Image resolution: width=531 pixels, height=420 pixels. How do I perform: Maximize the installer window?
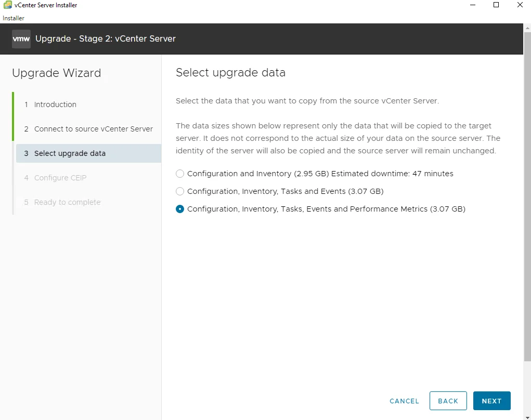[496, 5]
